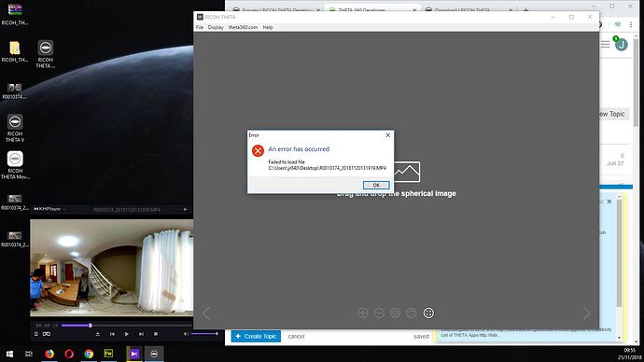Click the spherical image placeholder icon

pos(407,172)
